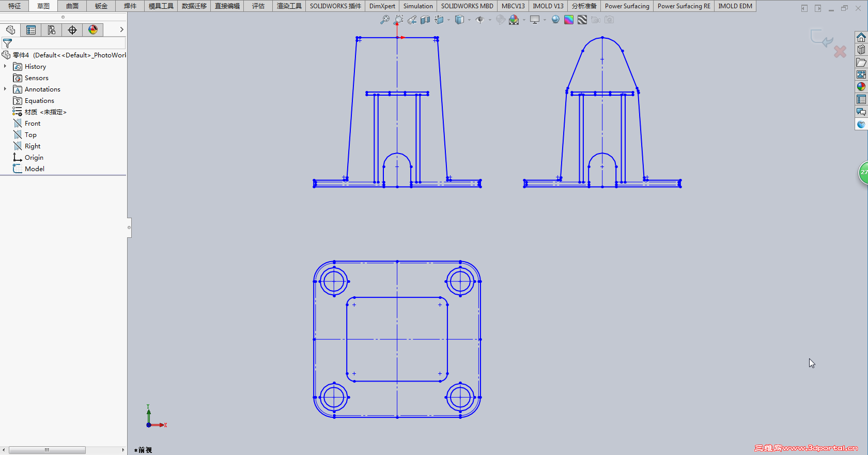Open the Simulation tab
868x455 pixels.
tap(418, 6)
